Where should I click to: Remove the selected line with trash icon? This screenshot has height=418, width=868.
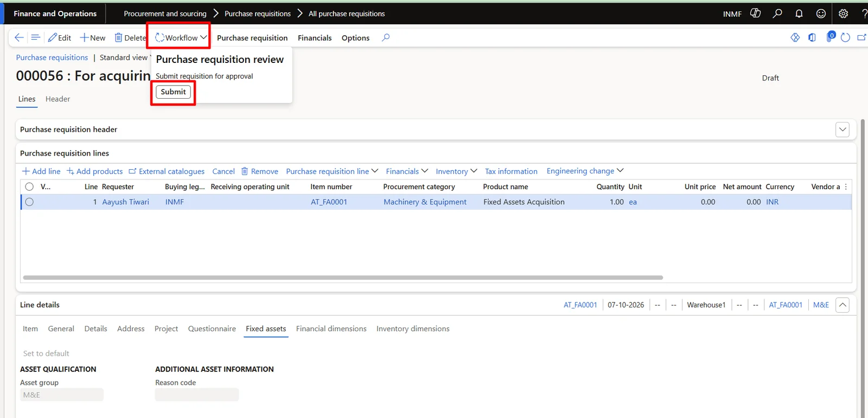260,171
